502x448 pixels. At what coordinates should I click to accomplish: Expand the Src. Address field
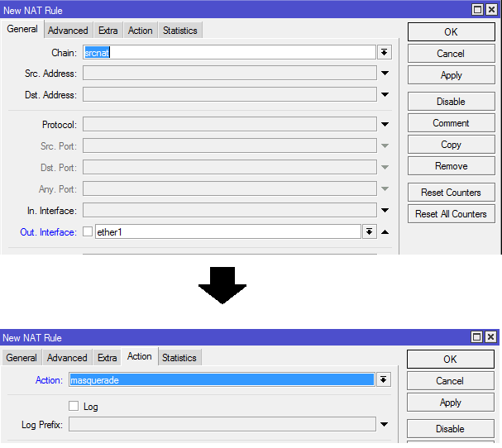click(x=385, y=74)
